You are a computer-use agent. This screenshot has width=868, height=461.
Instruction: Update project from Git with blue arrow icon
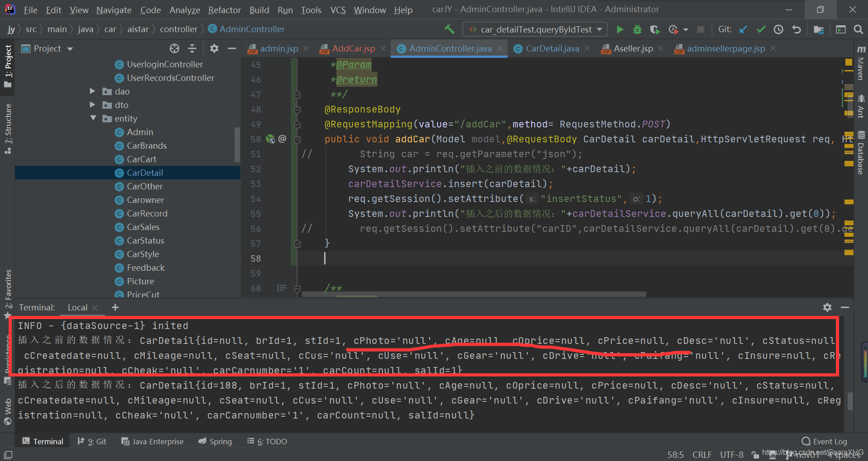(x=743, y=29)
